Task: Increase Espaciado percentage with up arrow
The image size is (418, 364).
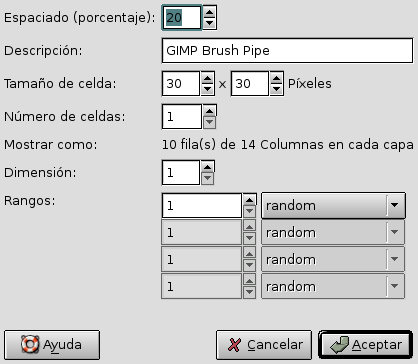Action: click(x=209, y=12)
